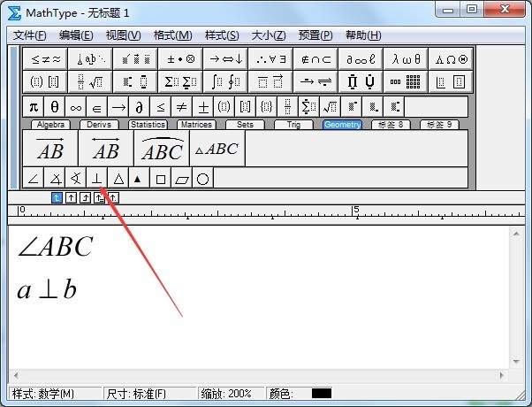This screenshot has width=532, height=407.
Task: Click the perpendicular symbol in Geometry bar
Action: [96, 179]
